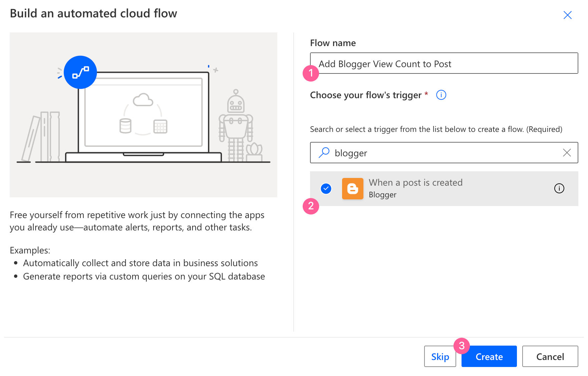The width and height of the screenshot is (588, 376).
Task: Close the Build an automated cloud flow dialog
Action: [567, 15]
